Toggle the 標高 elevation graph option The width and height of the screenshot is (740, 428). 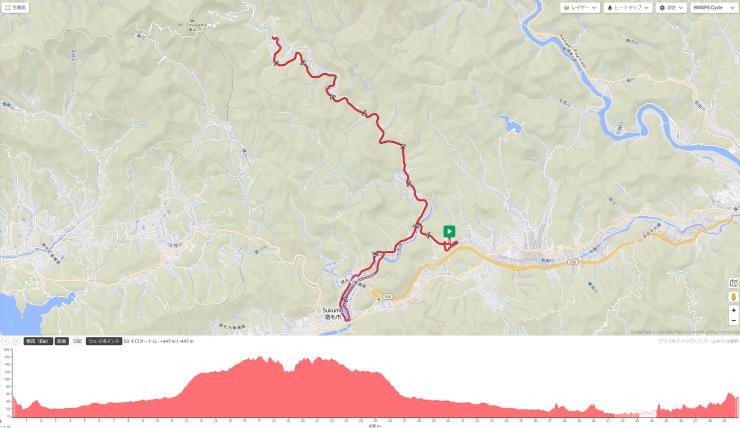click(38, 341)
